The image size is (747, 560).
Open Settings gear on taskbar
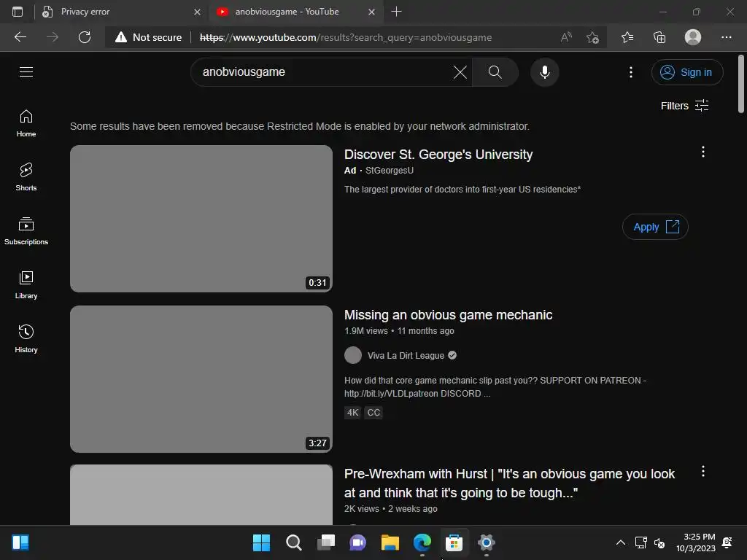[x=487, y=542]
